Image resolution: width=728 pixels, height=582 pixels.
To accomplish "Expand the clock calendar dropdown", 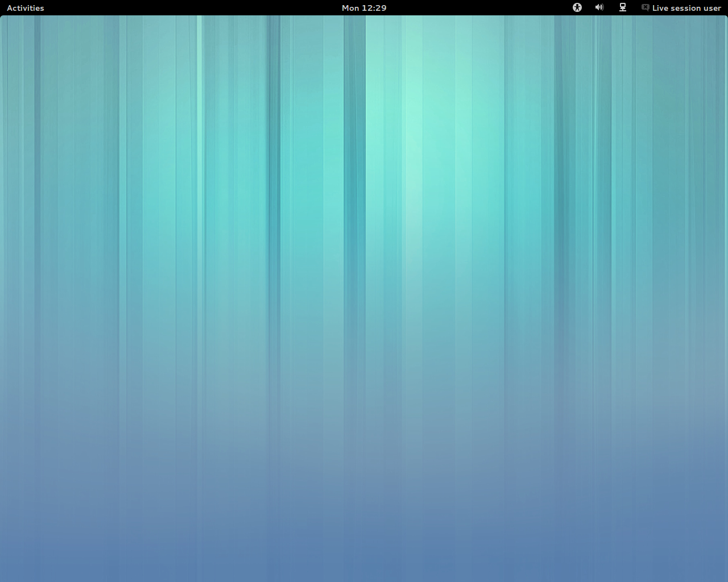I will coord(364,7).
